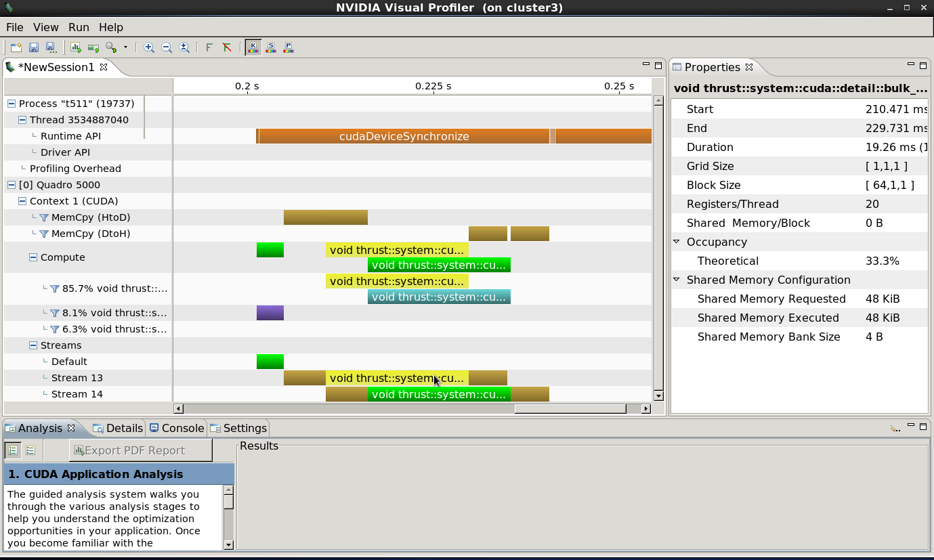Click the analyze all run icon
Screen dimensions: 934x560
(76, 47)
